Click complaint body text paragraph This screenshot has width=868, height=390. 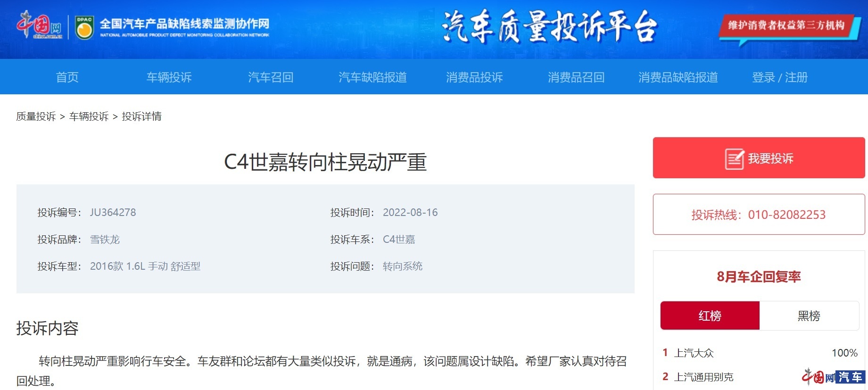322,371
